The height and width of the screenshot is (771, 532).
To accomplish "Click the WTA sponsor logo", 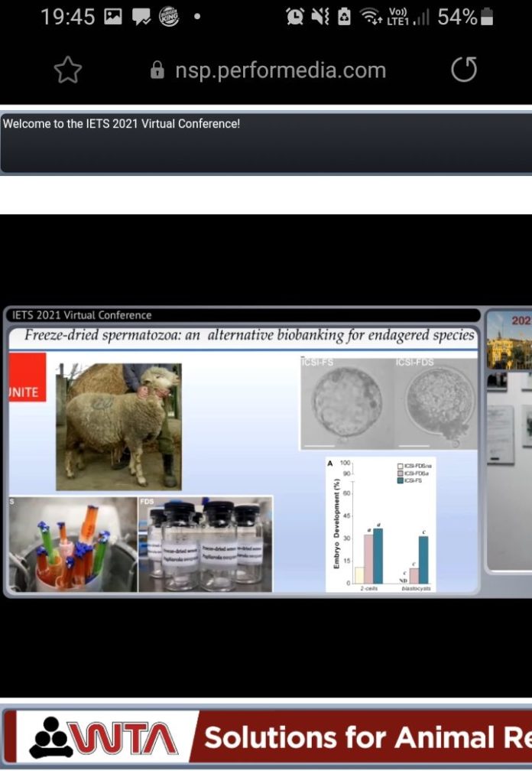I will [103, 739].
